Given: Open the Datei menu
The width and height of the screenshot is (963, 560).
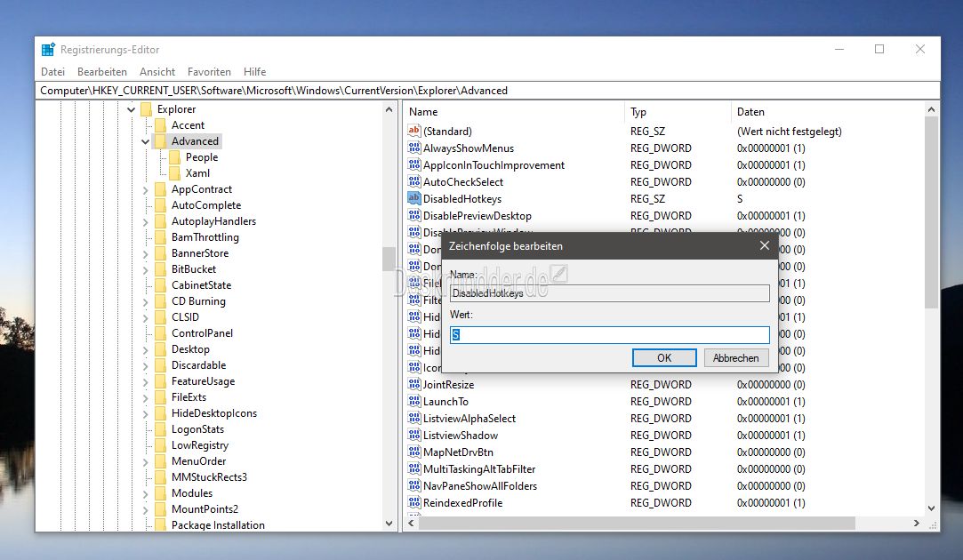Looking at the screenshot, I should 52,72.
